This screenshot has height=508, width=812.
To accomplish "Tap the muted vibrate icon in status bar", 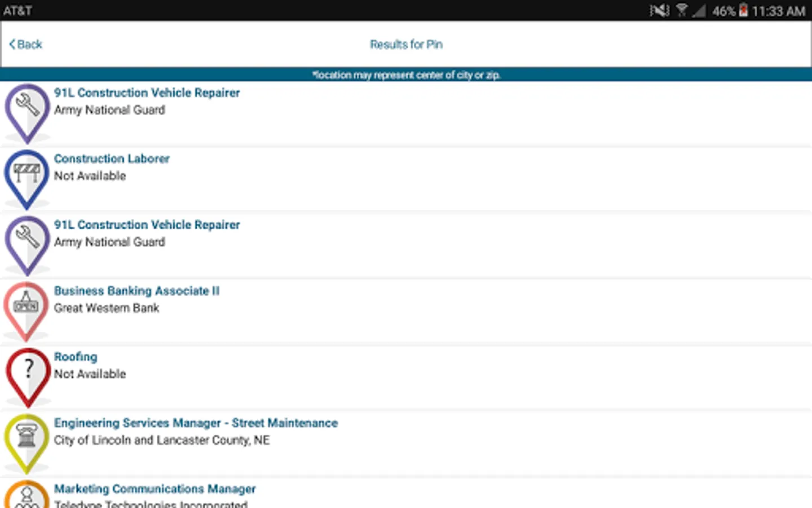I will coord(659,10).
